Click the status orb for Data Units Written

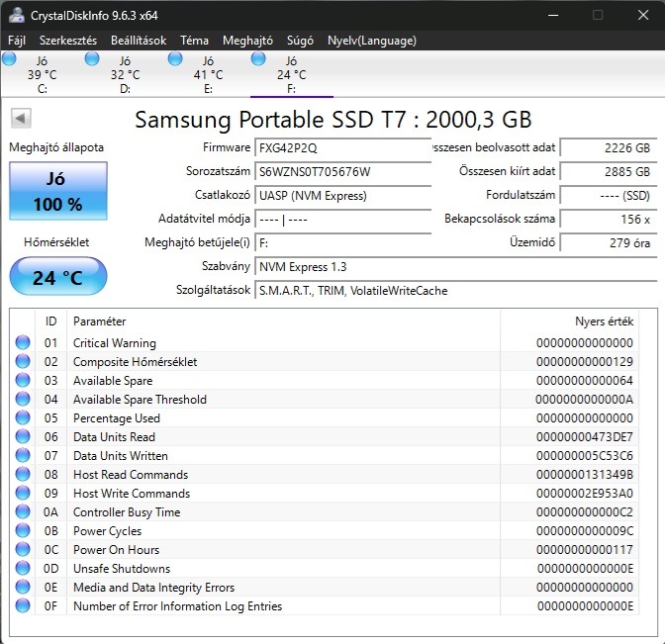coord(23,456)
